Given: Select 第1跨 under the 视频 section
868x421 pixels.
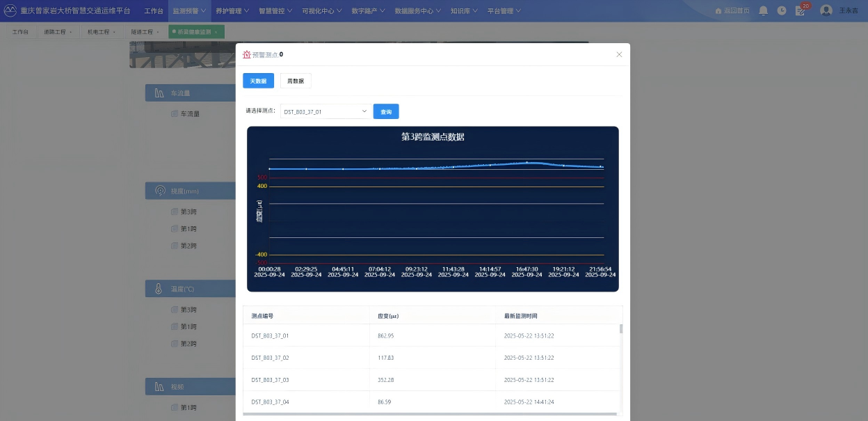Looking at the screenshot, I should pos(188,407).
